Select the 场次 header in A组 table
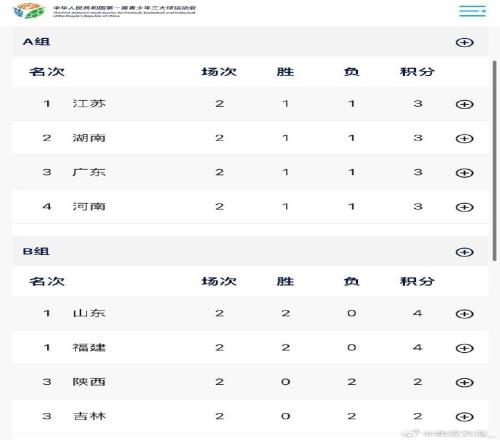The width and height of the screenshot is (500, 440). (219, 72)
